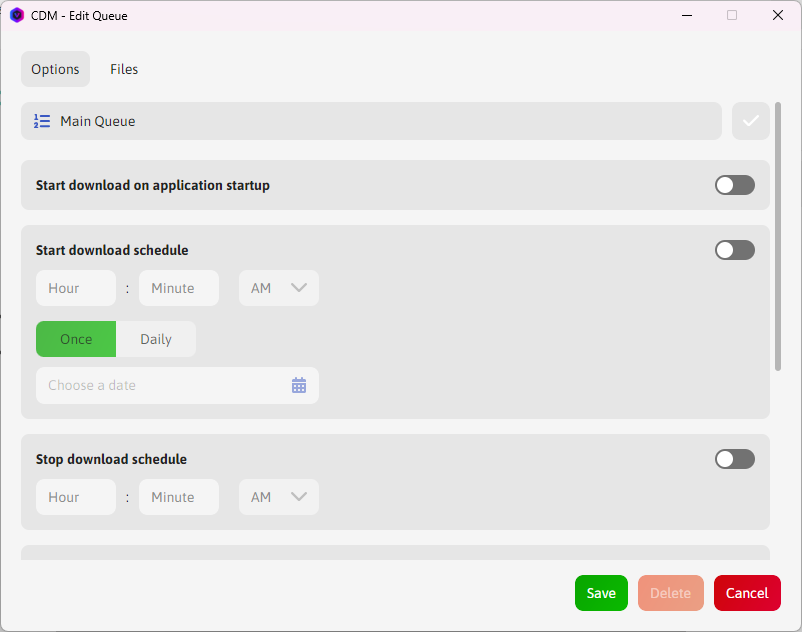Screen dimensions: 802x632
Task: Select the Options tab
Action: [x=55, y=69]
